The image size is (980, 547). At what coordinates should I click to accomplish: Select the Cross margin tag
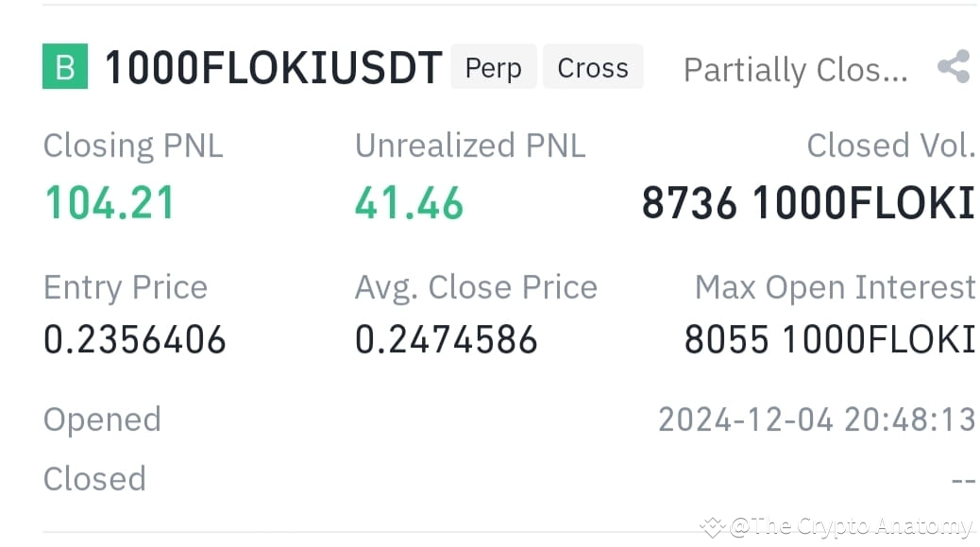593,66
